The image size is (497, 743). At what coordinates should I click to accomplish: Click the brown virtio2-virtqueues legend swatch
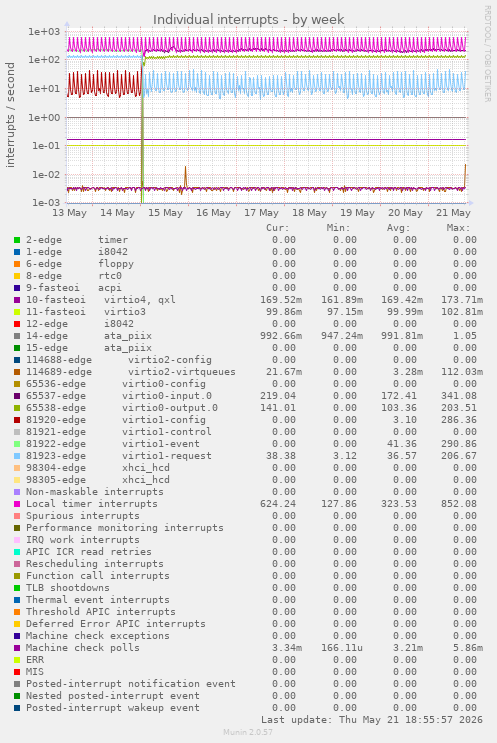pos(17,372)
